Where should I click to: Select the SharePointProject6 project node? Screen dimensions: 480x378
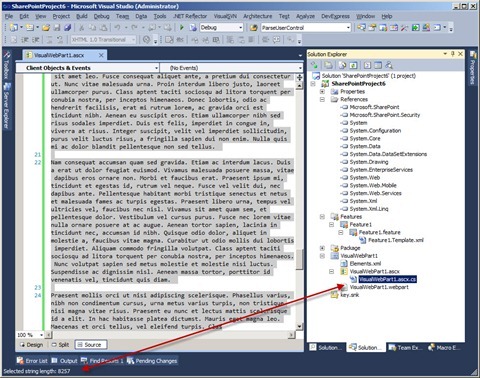(x=358, y=84)
